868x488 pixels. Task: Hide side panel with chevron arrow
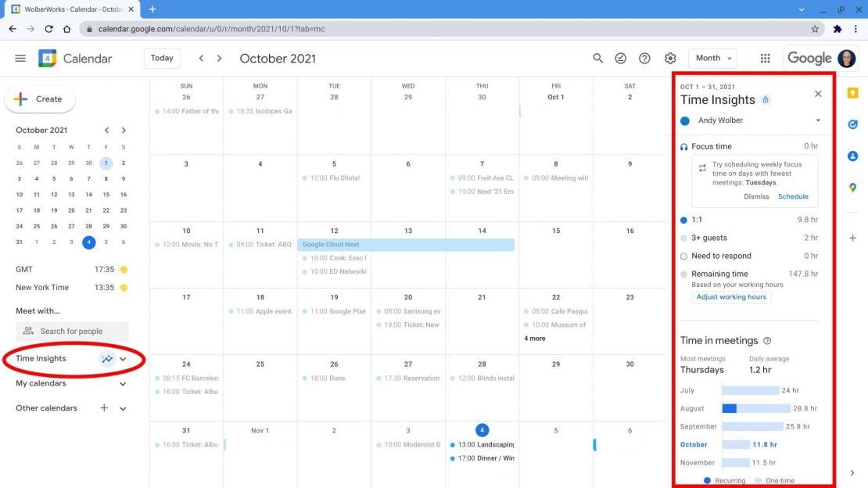click(x=852, y=472)
